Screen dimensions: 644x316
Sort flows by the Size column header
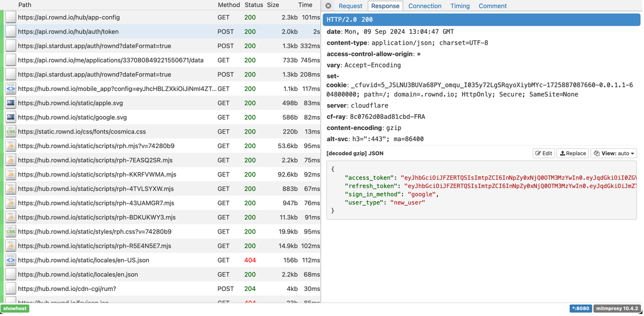pyautogui.click(x=273, y=5)
